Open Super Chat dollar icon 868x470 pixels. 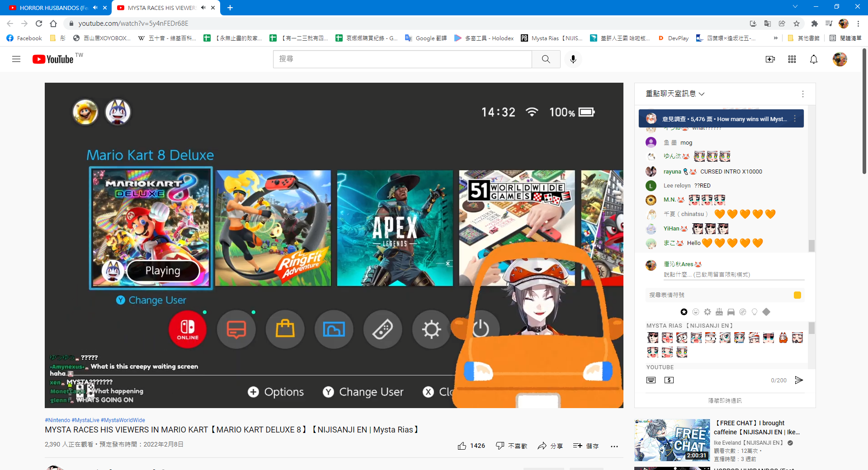click(x=669, y=380)
